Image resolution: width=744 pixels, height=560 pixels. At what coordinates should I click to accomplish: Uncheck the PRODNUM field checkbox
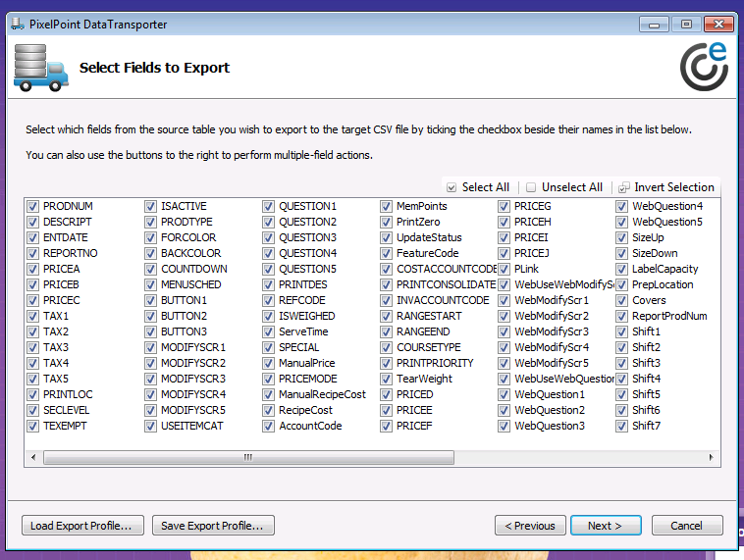coord(33,207)
